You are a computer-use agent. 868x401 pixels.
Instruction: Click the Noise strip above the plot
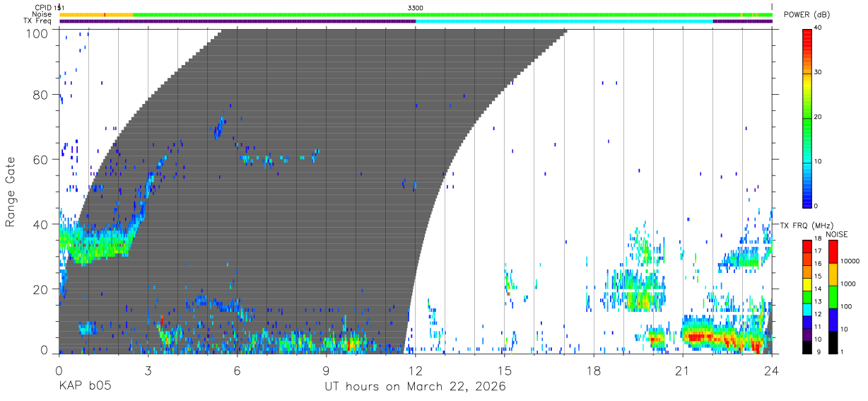(x=416, y=14)
